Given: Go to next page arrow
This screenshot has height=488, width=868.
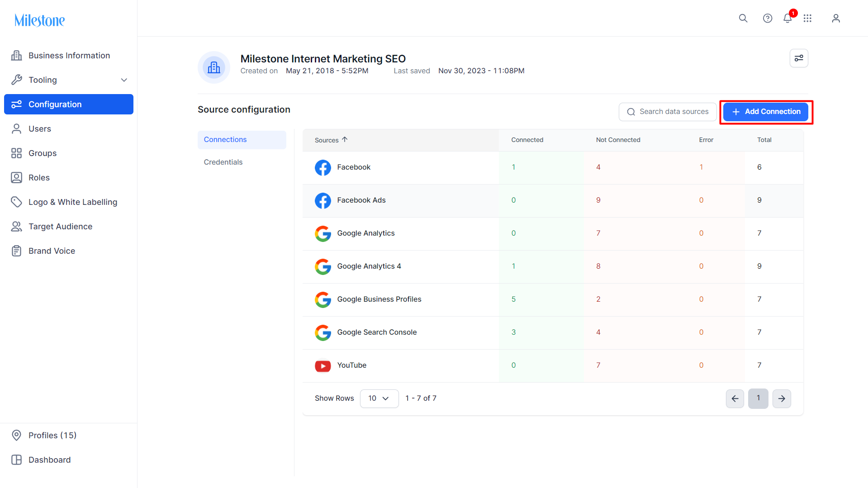Looking at the screenshot, I should click(782, 398).
